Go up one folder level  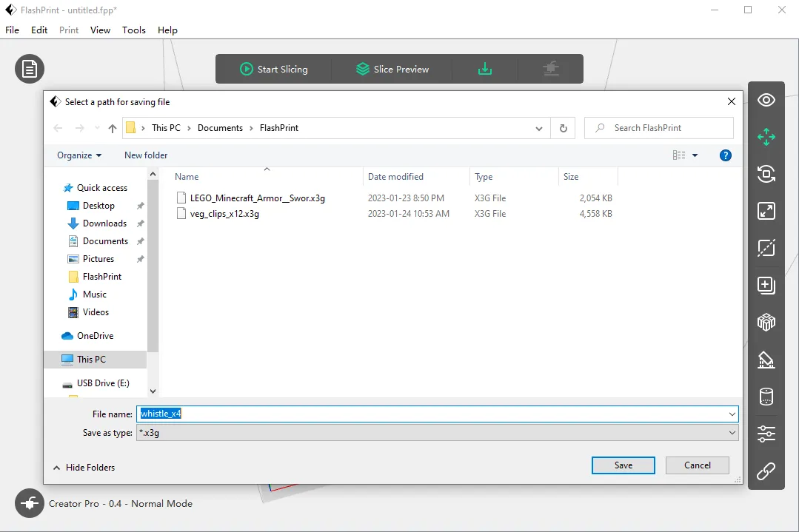coord(112,128)
